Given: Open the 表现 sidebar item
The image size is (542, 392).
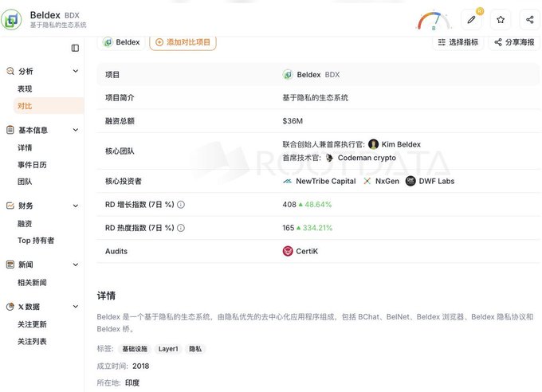Looking at the screenshot, I should (25, 89).
